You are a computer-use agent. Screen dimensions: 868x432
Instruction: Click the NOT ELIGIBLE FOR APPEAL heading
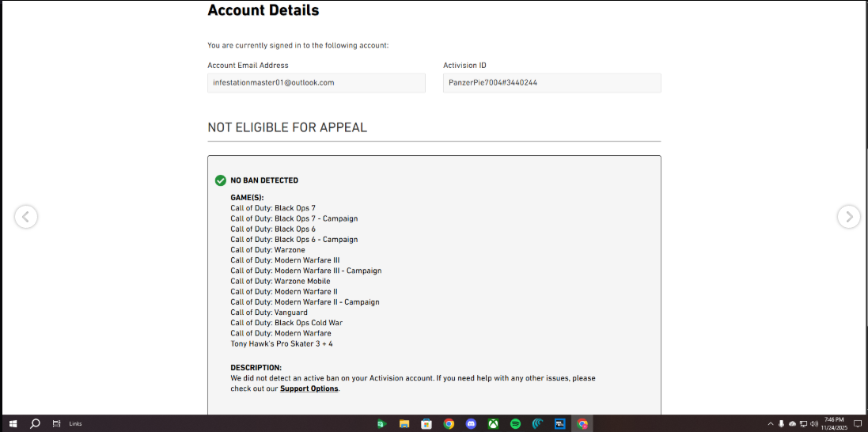coord(287,127)
